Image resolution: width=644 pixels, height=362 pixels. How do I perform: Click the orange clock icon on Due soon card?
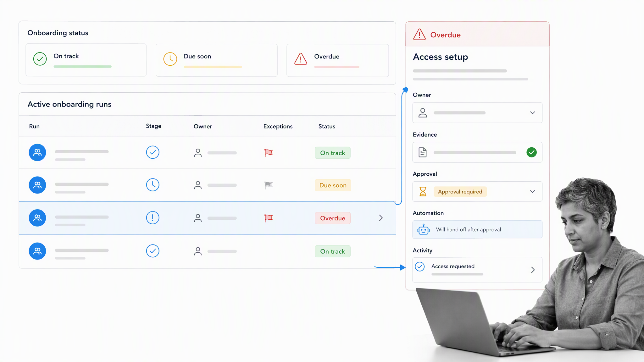click(x=170, y=59)
